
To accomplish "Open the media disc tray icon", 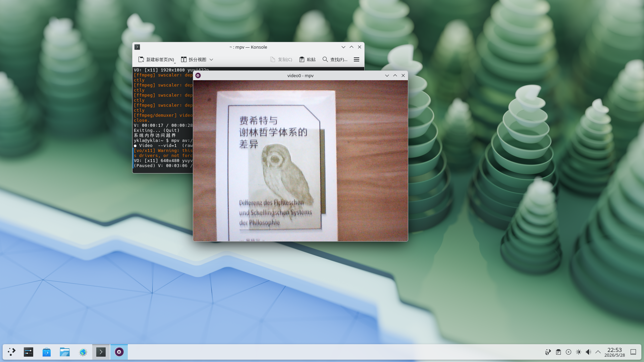I will 569,352.
